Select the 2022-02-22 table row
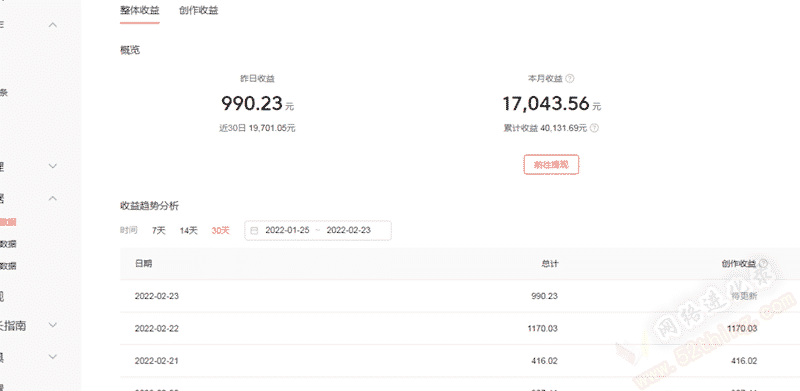This screenshot has height=391, width=800. 460,329
